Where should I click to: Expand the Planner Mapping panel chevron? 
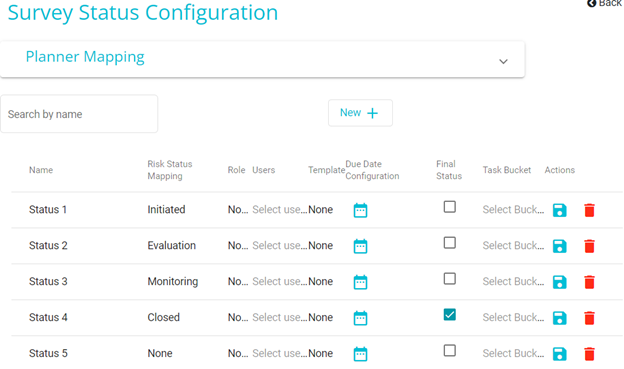tap(503, 61)
